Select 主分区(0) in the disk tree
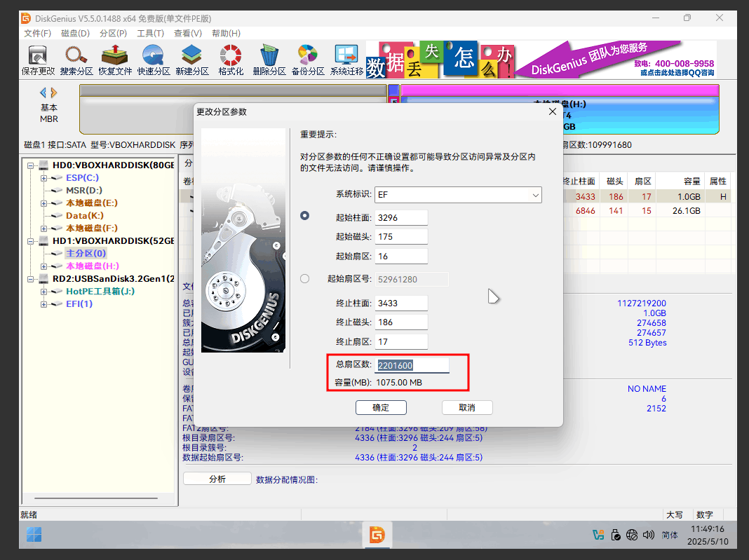Image resolution: width=749 pixels, height=560 pixels. click(86, 254)
